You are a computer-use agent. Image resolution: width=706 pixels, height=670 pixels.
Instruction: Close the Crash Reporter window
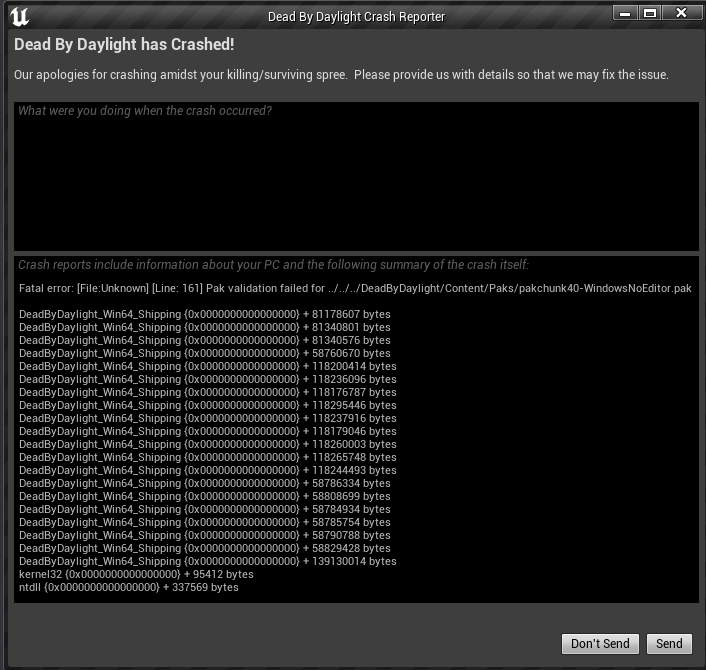681,13
